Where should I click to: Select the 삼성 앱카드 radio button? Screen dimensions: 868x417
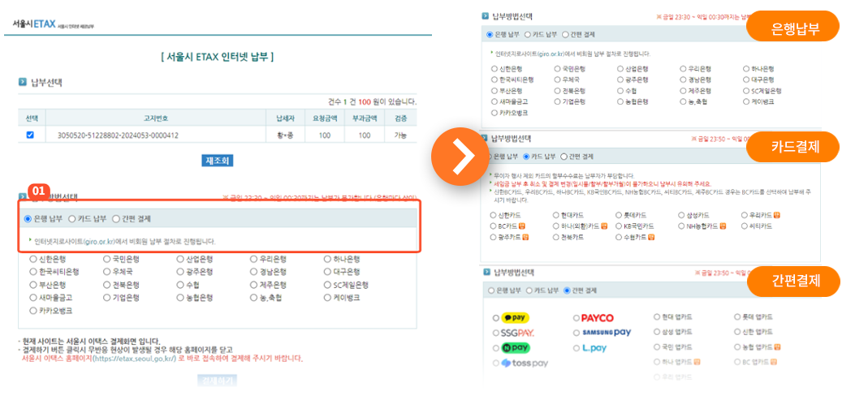[657, 333]
